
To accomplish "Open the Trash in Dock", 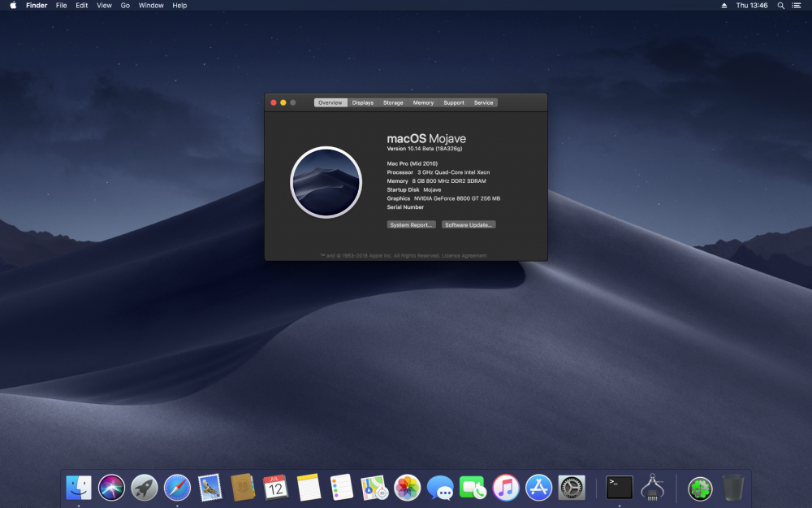I will coord(732,488).
